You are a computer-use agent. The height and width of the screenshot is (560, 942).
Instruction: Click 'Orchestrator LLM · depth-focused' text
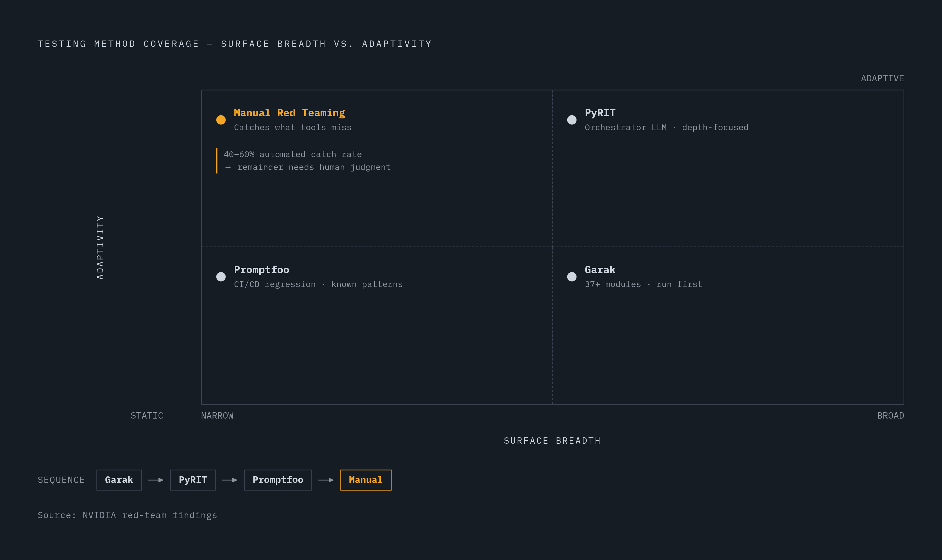[x=667, y=128]
